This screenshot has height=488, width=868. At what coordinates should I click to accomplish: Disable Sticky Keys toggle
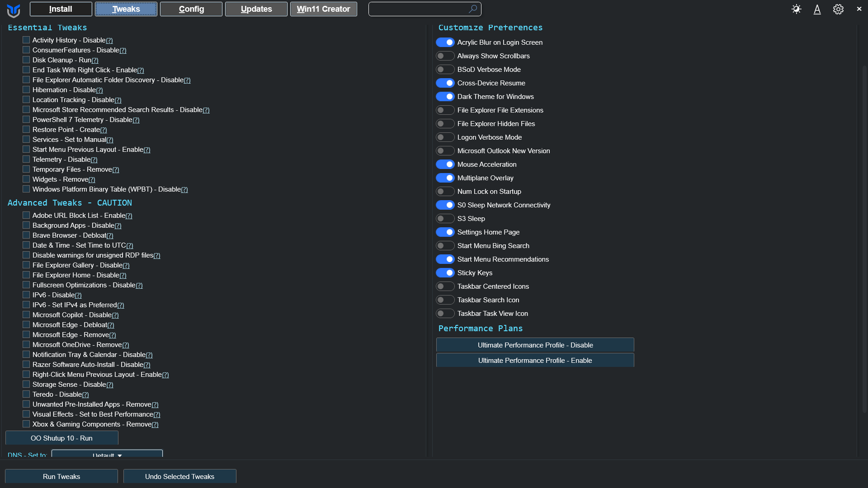tap(445, 273)
